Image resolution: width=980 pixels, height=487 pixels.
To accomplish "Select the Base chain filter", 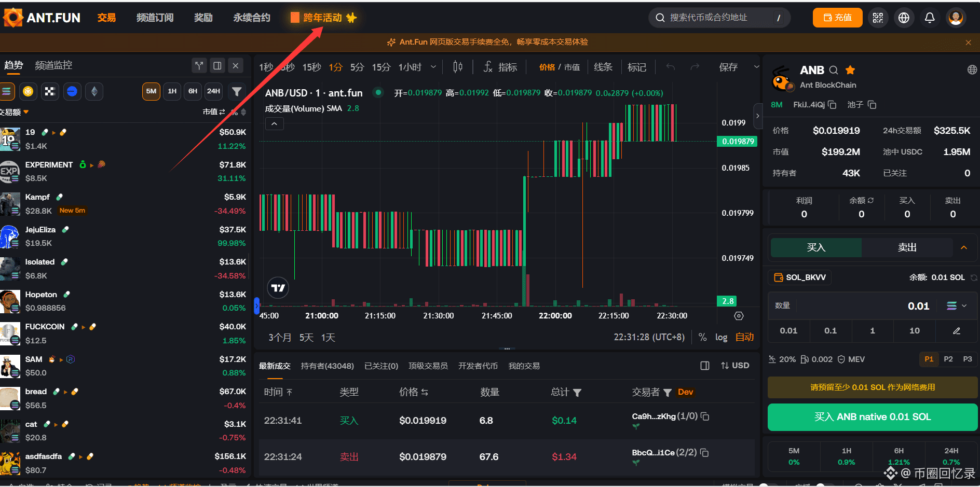I will coord(72,91).
